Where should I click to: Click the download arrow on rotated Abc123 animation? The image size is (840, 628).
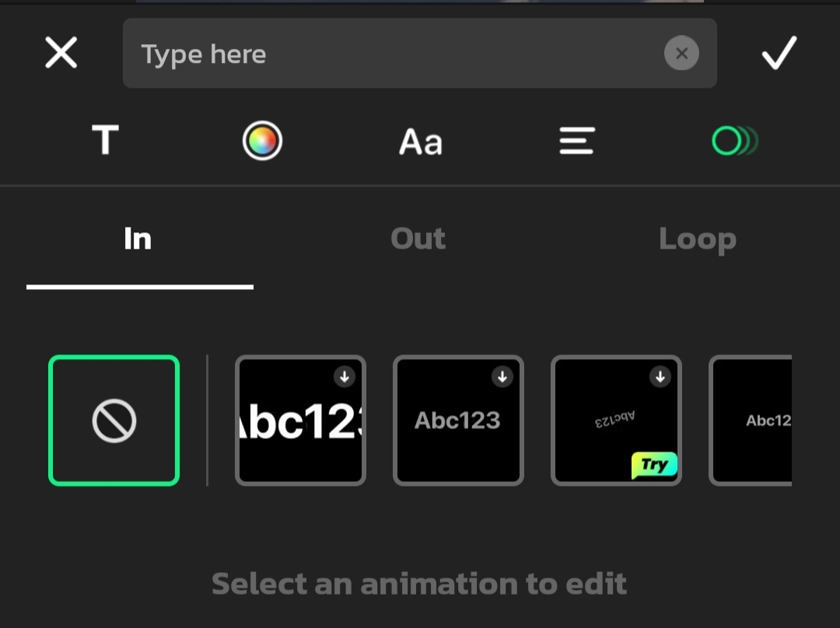(x=660, y=377)
